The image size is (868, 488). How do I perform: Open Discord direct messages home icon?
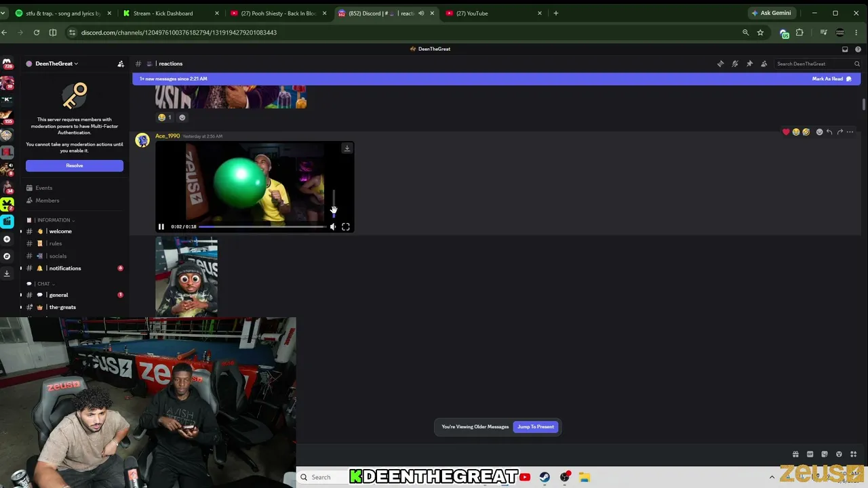[x=7, y=64]
